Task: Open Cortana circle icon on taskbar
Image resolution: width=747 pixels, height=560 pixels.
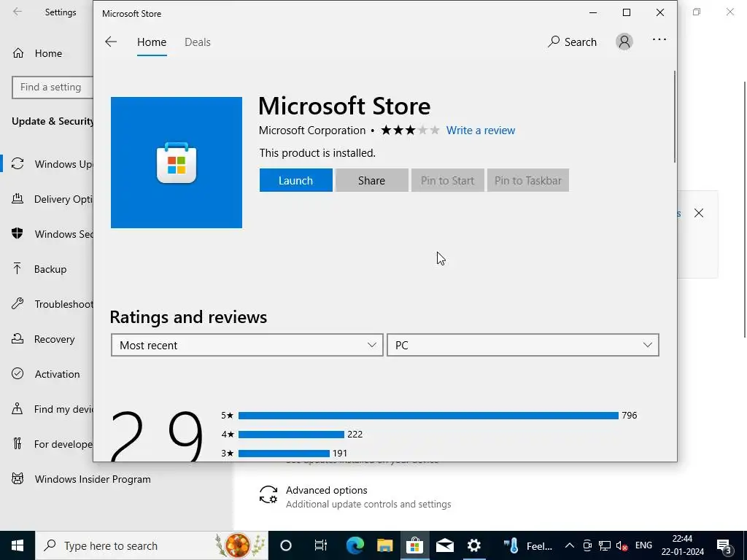Action: pos(286,545)
